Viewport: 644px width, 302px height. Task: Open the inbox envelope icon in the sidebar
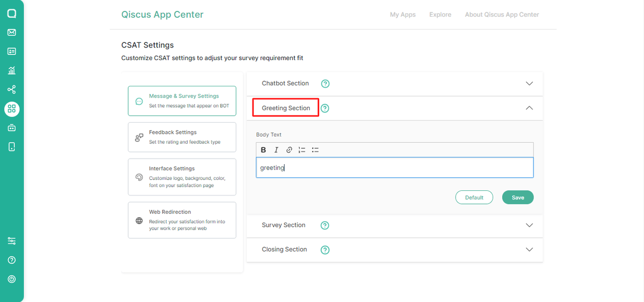12,32
